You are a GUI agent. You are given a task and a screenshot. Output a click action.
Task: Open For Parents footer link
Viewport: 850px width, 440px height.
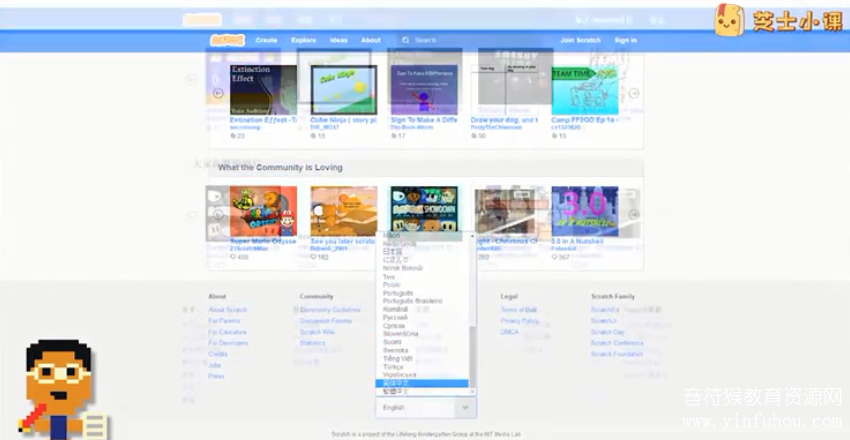224,321
